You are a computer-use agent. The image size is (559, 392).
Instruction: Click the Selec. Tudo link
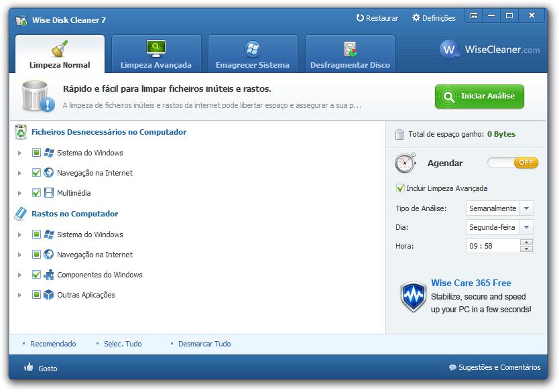coord(123,344)
